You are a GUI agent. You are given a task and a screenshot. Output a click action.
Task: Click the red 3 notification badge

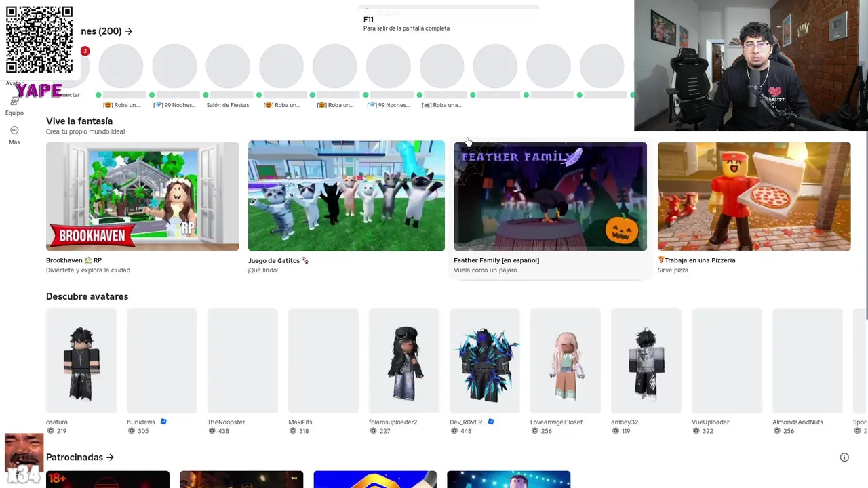85,51
